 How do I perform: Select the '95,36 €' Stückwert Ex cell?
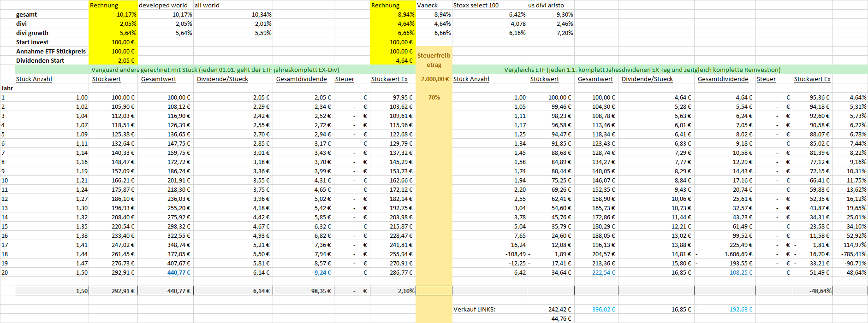[x=813, y=97]
